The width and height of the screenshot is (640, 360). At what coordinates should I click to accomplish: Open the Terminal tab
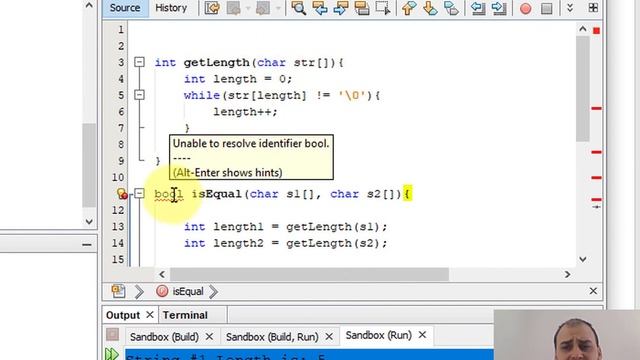coord(185,315)
